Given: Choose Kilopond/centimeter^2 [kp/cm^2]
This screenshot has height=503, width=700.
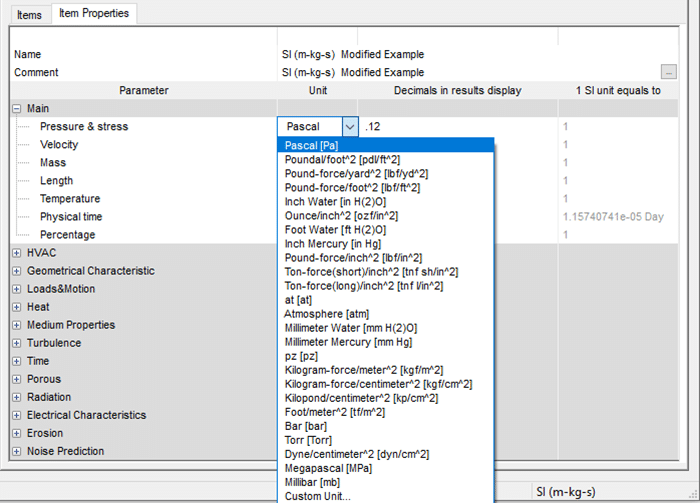Looking at the screenshot, I should (x=386, y=398).
